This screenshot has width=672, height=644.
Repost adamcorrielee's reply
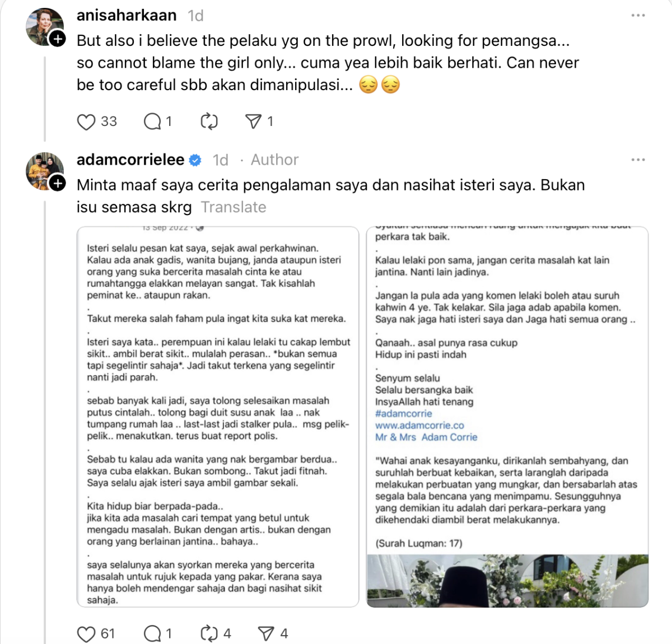(x=209, y=634)
